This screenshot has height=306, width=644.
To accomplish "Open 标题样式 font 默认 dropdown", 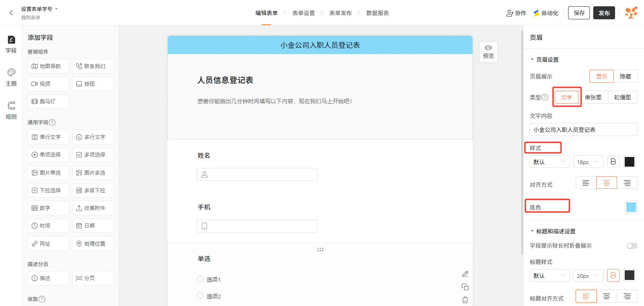I will [x=550, y=275].
